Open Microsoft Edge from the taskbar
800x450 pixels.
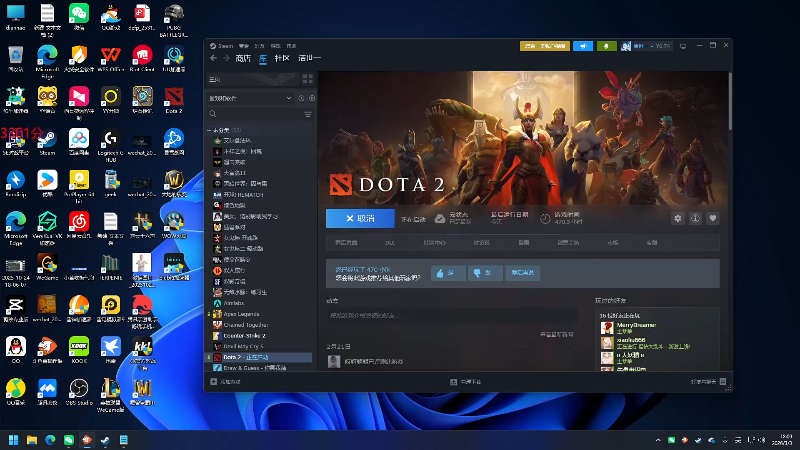[51, 440]
